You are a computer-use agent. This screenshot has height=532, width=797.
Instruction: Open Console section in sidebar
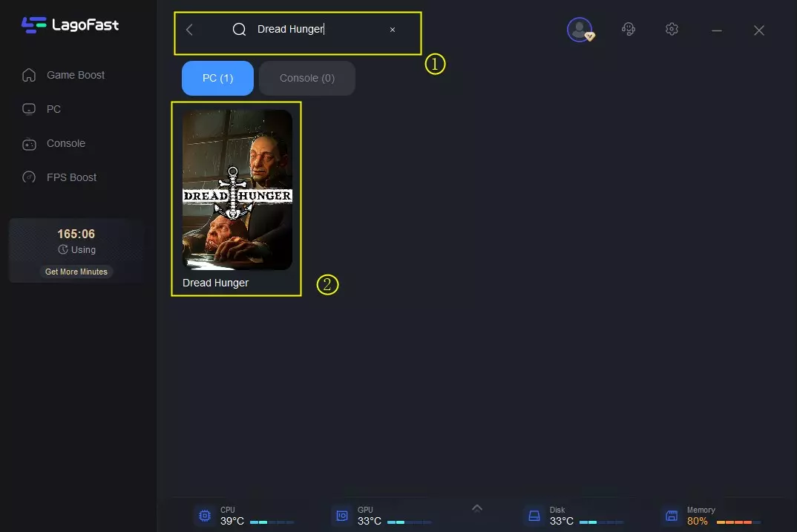[x=54, y=143]
